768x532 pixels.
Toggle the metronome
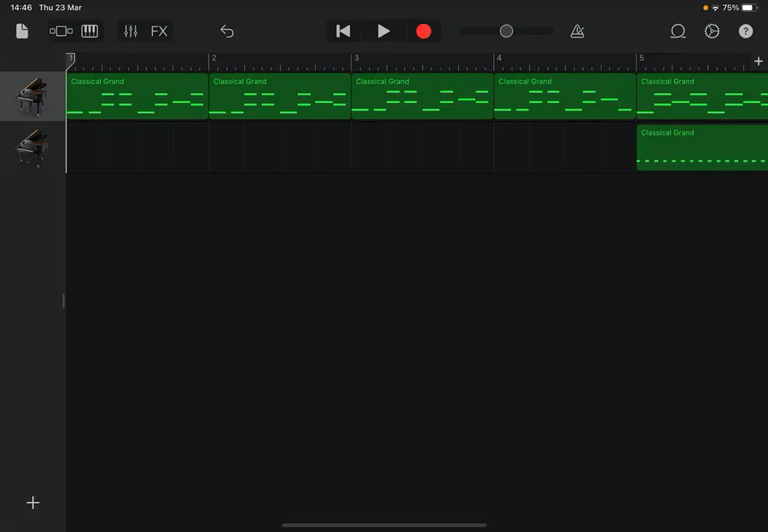click(578, 32)
